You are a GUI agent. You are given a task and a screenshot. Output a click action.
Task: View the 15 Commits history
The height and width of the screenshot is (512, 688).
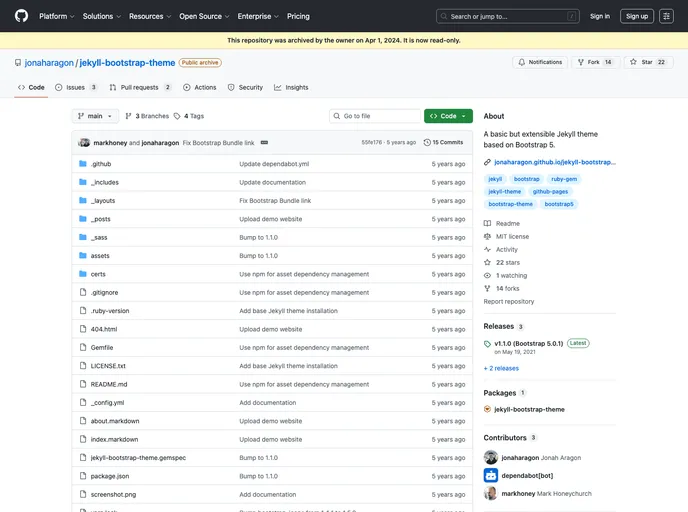click(x=444, y=142)
